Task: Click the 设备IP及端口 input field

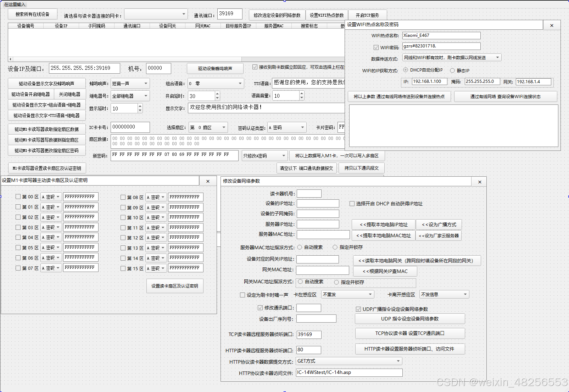Action: tap(84, 68)
